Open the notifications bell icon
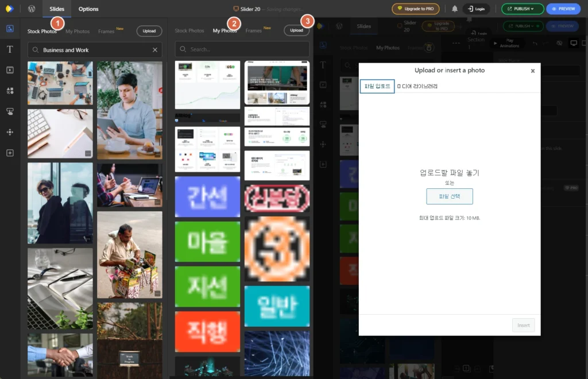Viewport: 588px width, 379px height. (455, 9)
